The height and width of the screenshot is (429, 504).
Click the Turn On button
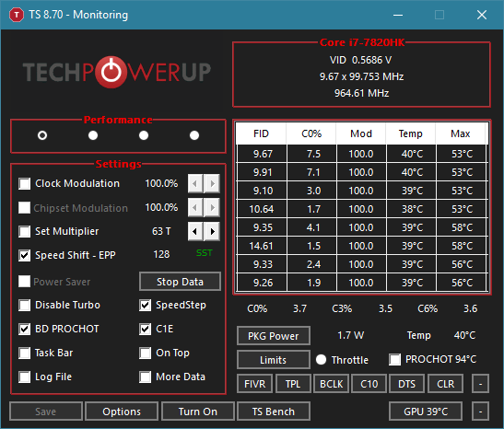point(198,412)
